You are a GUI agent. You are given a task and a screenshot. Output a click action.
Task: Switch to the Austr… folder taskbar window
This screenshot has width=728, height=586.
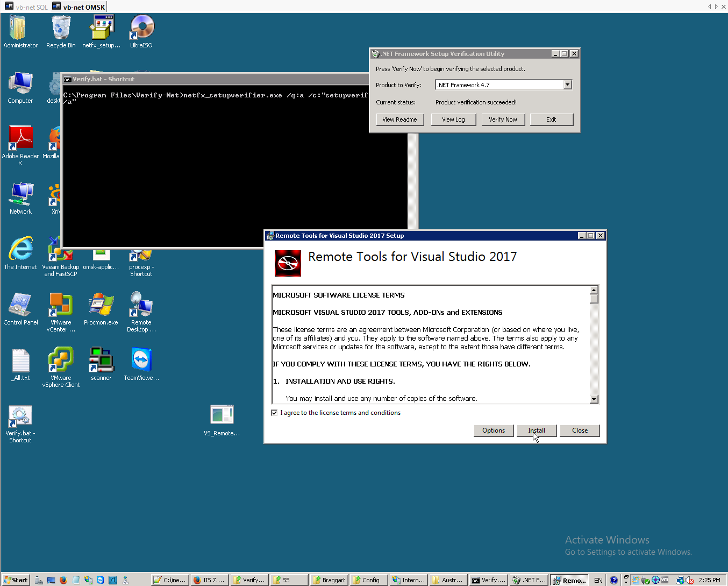click(448, 580)
